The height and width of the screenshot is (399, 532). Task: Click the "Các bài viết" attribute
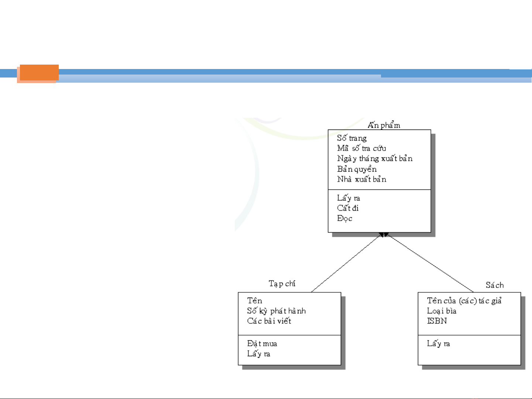(269, 321)
